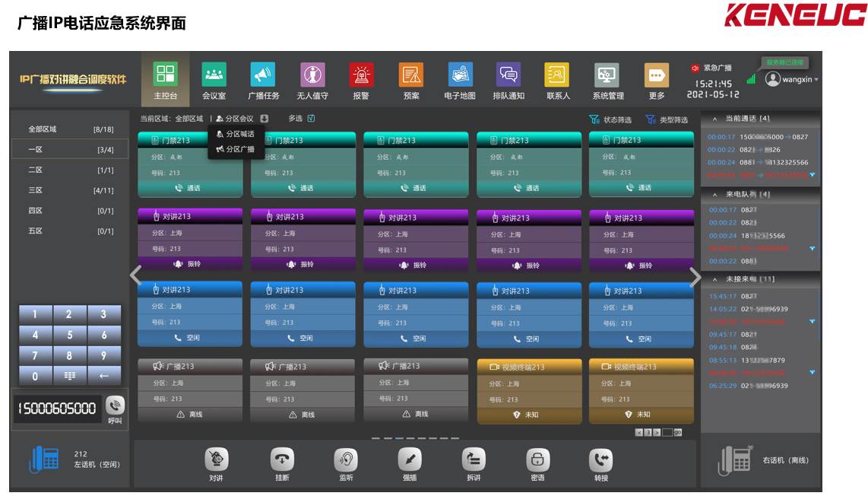Open the wangxin user dropdown arrow
The image size is (868, 496).
click(816, 80)
